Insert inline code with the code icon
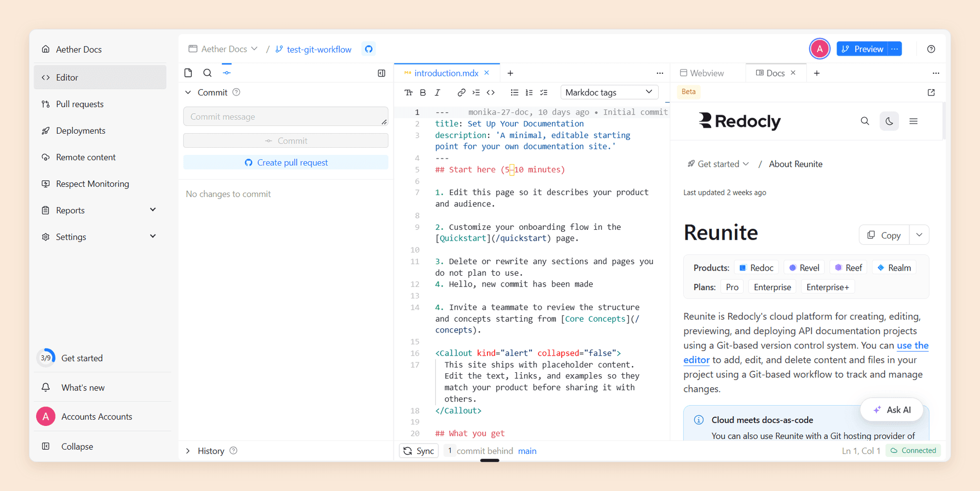Screen dimensions: 980x491 pyautogui.click(x=491, y=92)
